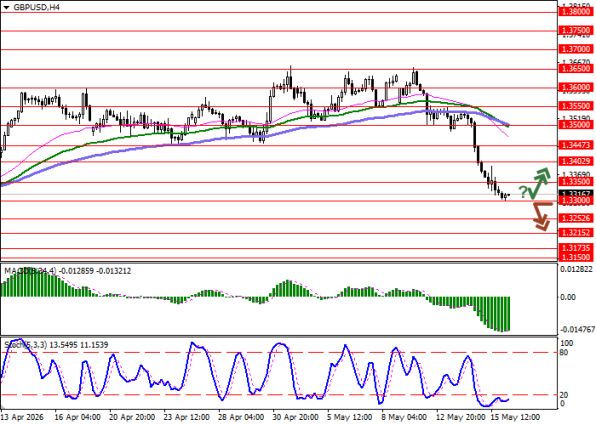The width and height of the screenshot is (596, 425).
Task: Click the black current price tag 1.33167
Action: pos(576,193)
